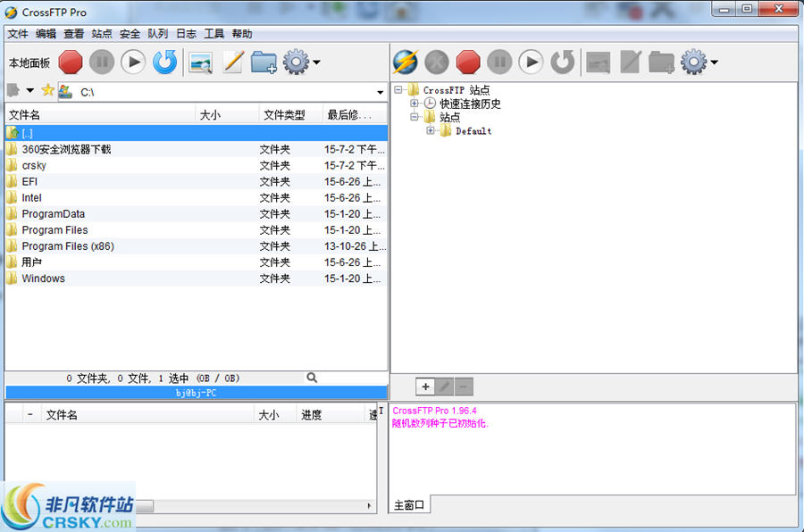Open the 日志 menu
This screenshot has height=532, width=804.
click(186, 34)
